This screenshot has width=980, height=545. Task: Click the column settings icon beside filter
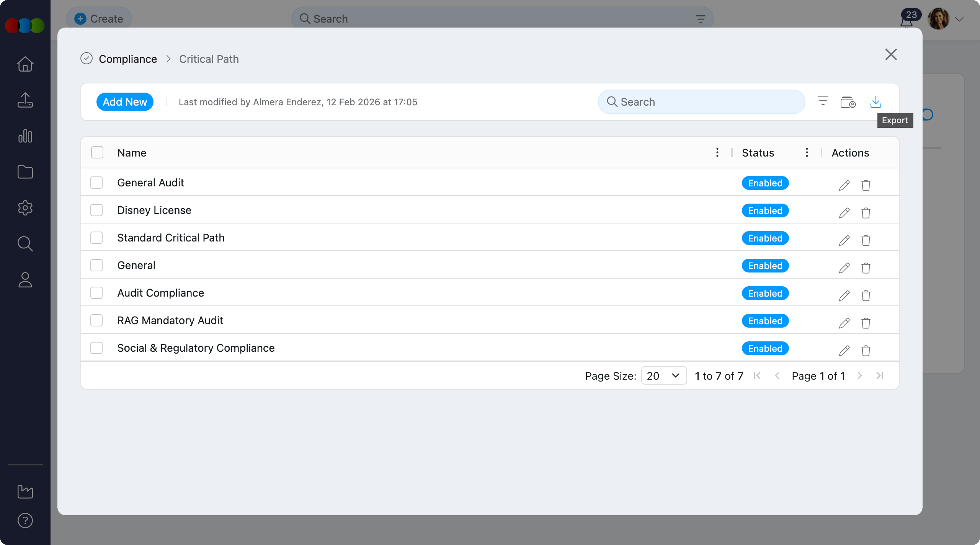(x=848, y=102)
